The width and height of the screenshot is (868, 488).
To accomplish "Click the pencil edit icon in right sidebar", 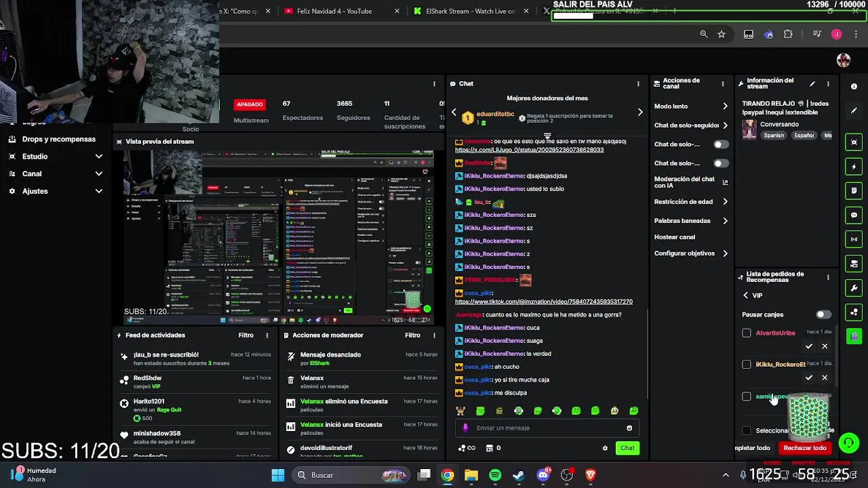I will [x=854, y=110].
